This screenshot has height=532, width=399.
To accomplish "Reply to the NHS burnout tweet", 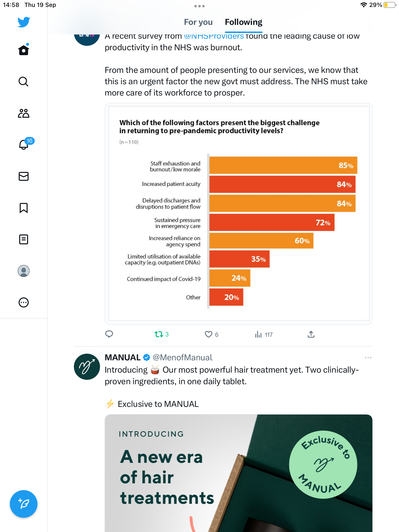I will click(x=109, y=334).
